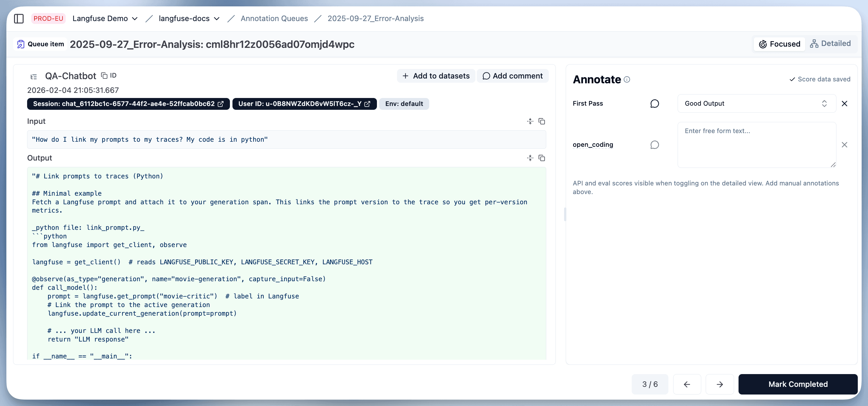The height and width of the screenshot is (406, 868).
Task: Click the input text about linking prompts
Action: point(150,139)
